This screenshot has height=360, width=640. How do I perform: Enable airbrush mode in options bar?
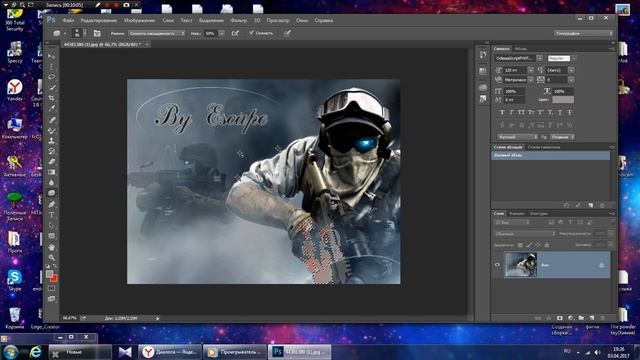coord(236,33)
